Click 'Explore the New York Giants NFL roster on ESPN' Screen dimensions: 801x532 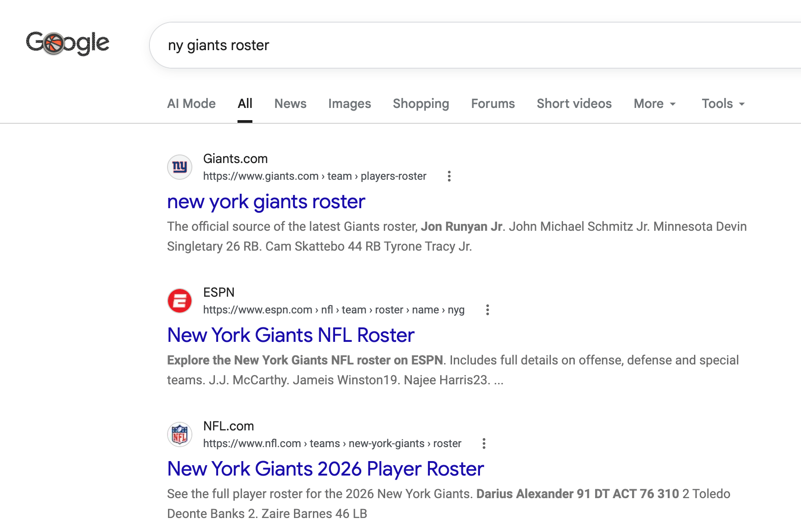point(305,360)
